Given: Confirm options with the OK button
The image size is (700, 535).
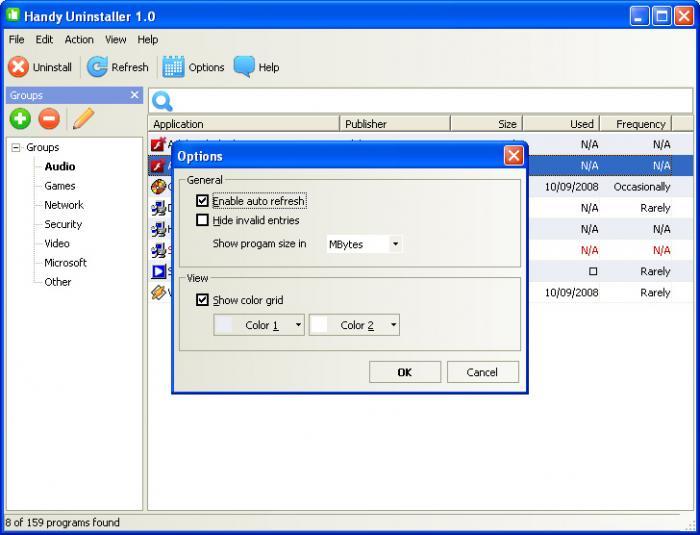Looking at the screenshot, I should coord(405,372).
